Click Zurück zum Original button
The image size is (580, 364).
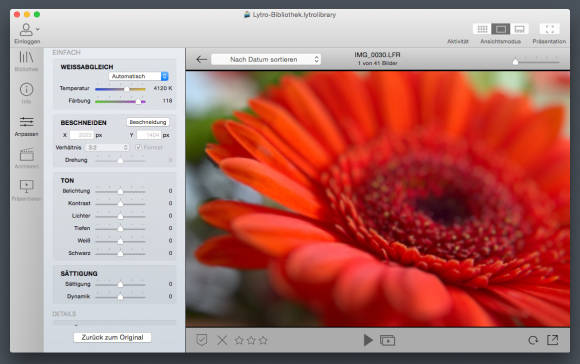click(x=112, y=337)
